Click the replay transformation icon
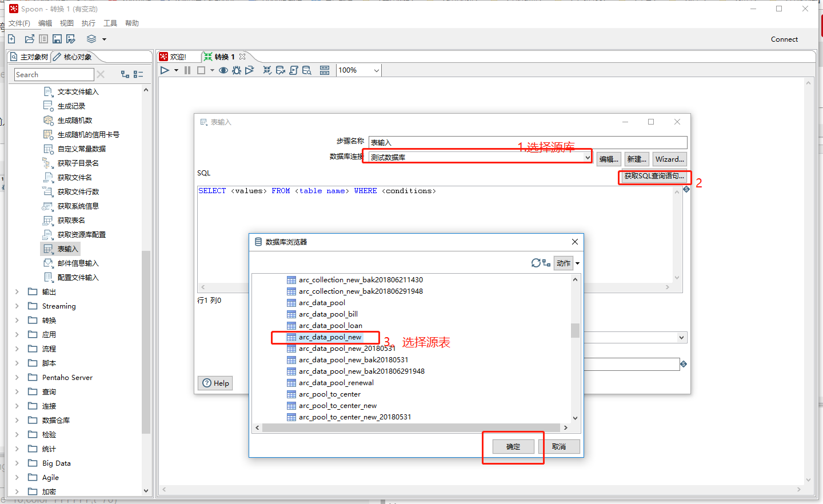 click(250, 70)
